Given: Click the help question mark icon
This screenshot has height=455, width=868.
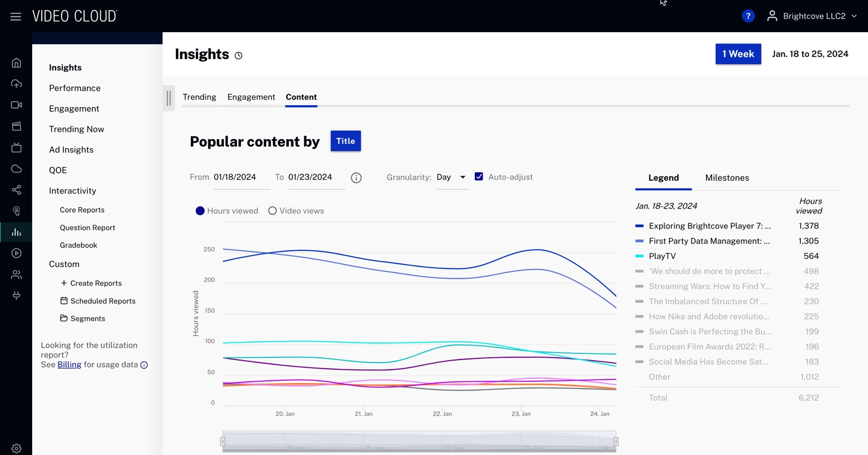Looking at the screenshot, I should pyautogui.click(x=748, y=16).
